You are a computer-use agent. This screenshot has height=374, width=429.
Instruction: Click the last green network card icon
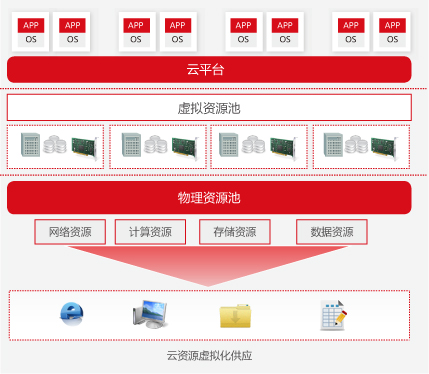[x=384, y=148]
